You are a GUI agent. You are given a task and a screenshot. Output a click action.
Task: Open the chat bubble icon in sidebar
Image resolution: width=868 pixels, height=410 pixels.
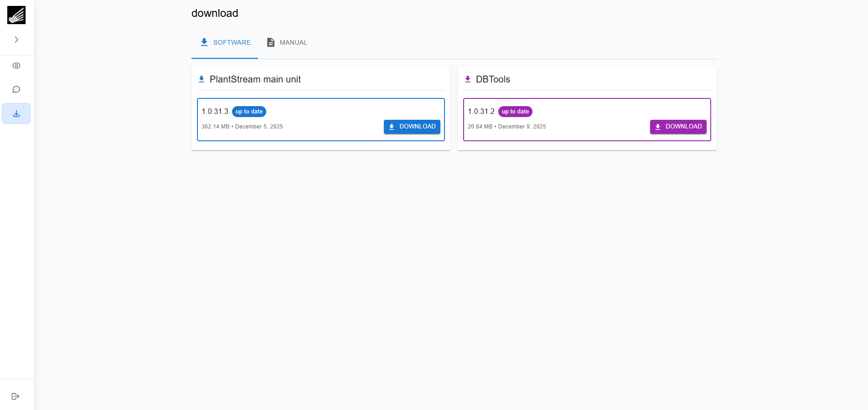pyautogui.click(x=16, y=89)
